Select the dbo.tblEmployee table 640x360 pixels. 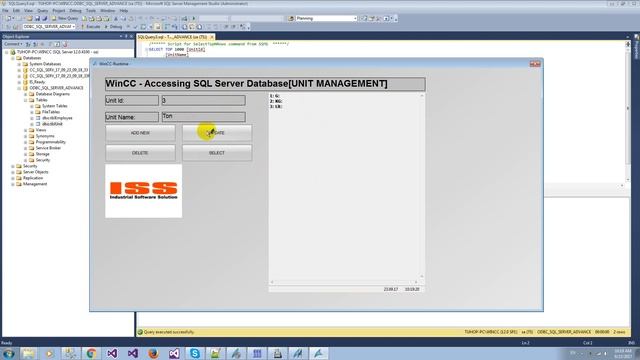[57, 118]
